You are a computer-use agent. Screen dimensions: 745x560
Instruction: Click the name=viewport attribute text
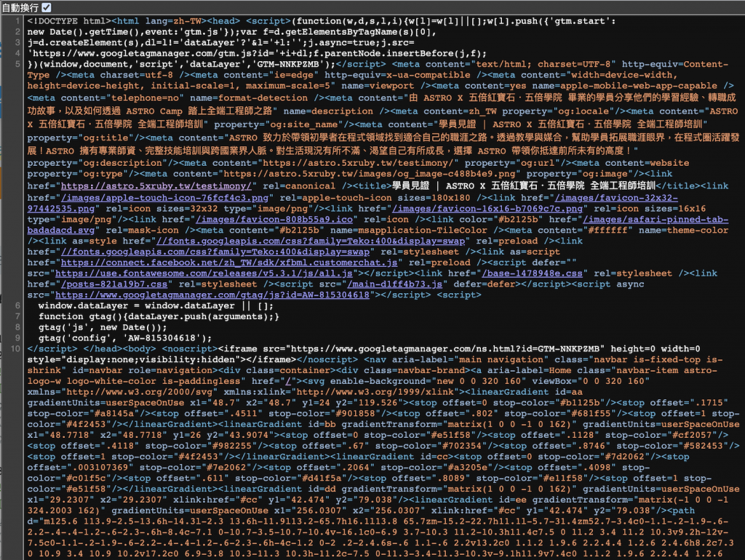(x=378, y=86)
